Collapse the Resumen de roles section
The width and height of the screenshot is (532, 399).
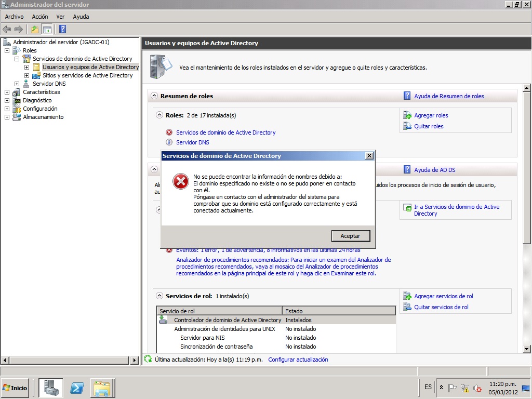click(154, 96)
